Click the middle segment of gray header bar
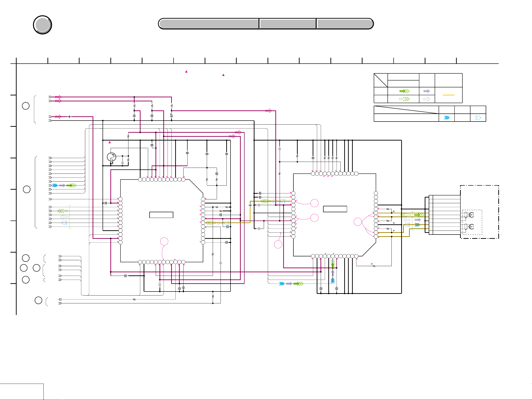 tap(288, 24)
